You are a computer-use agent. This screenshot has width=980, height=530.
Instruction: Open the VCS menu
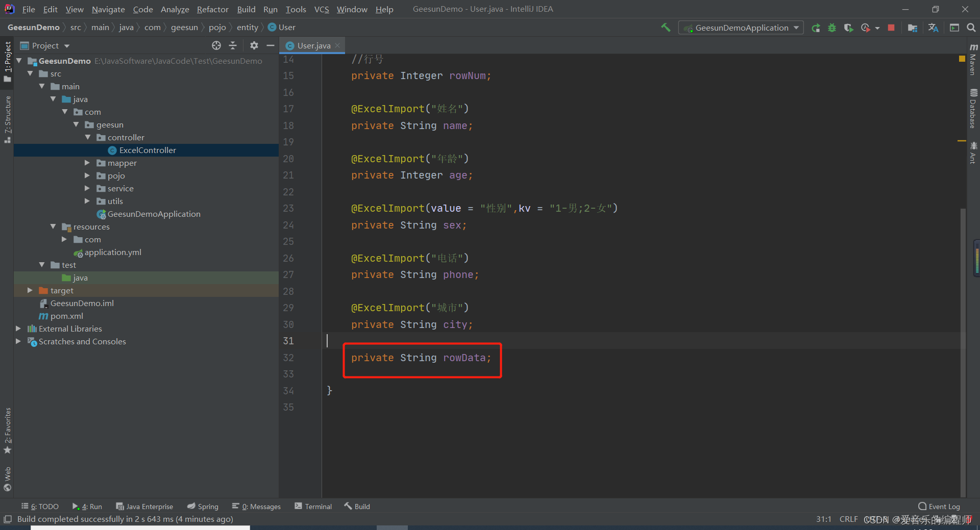point(322,9)
